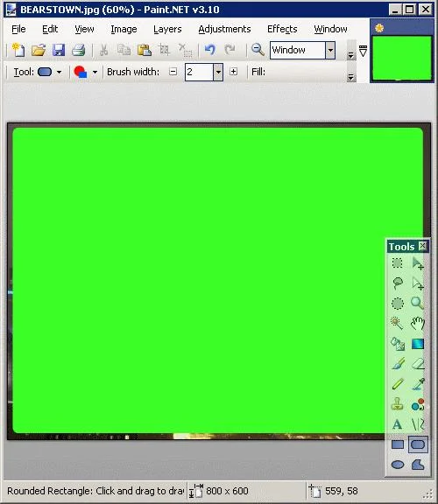Select the Move Selected Pixels tool
Image resolution: width=438 pixels, height=504 pixels.
tap(418, 263)
